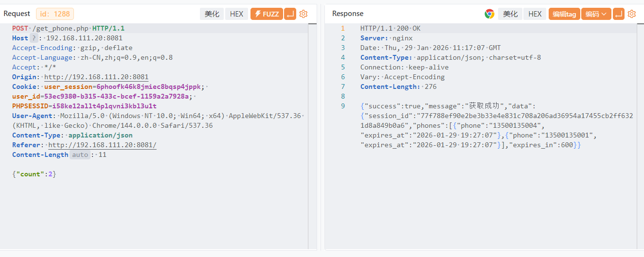Click line number 9 in Response gutter
The height and width of the screenshot is (257, 644).
(343, 106)
